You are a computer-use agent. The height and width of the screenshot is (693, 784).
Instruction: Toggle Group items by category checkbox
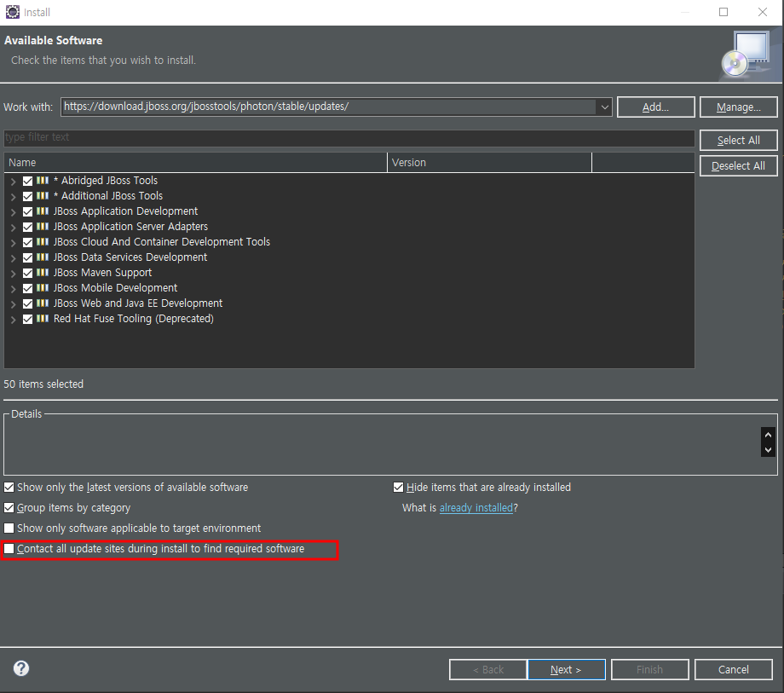point(9,507)
